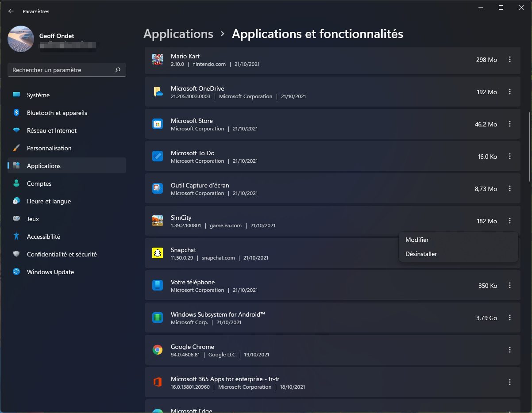Choose Désinstaller in the SimCity menu
This screenshot has width=532, height=413.
(458, 254)
